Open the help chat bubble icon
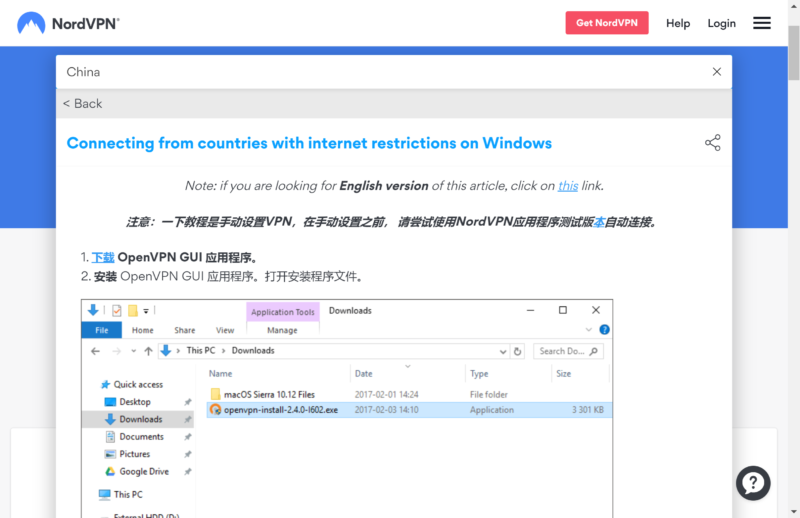This screenshot has width=800, height=518. (x=753, y=483)
